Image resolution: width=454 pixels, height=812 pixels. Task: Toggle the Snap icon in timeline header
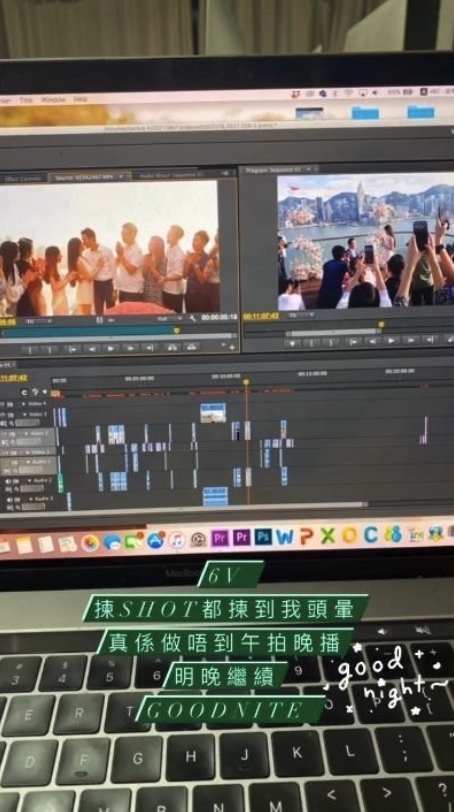coord(24,392)
